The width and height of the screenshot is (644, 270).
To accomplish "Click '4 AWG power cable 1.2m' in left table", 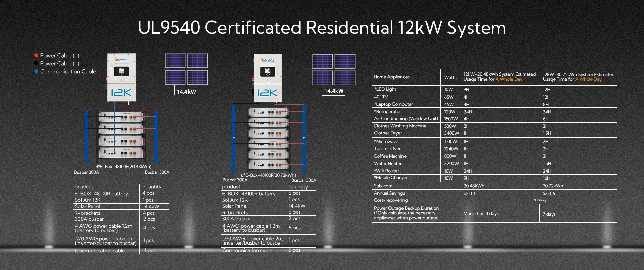I will 104,226.
